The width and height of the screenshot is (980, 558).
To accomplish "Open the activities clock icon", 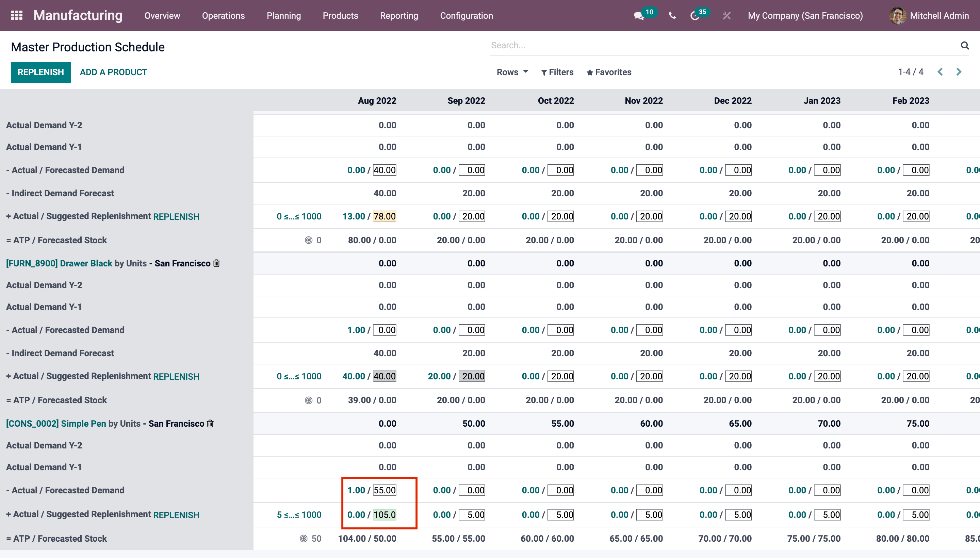I will pyautogui.click(x=695, y=16).
